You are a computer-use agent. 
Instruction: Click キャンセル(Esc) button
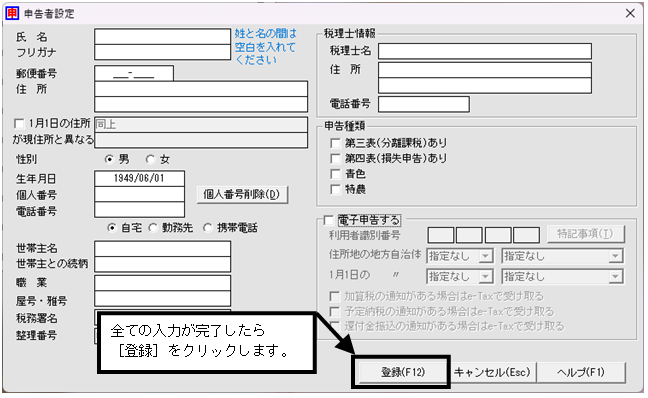tap(492, 372)
